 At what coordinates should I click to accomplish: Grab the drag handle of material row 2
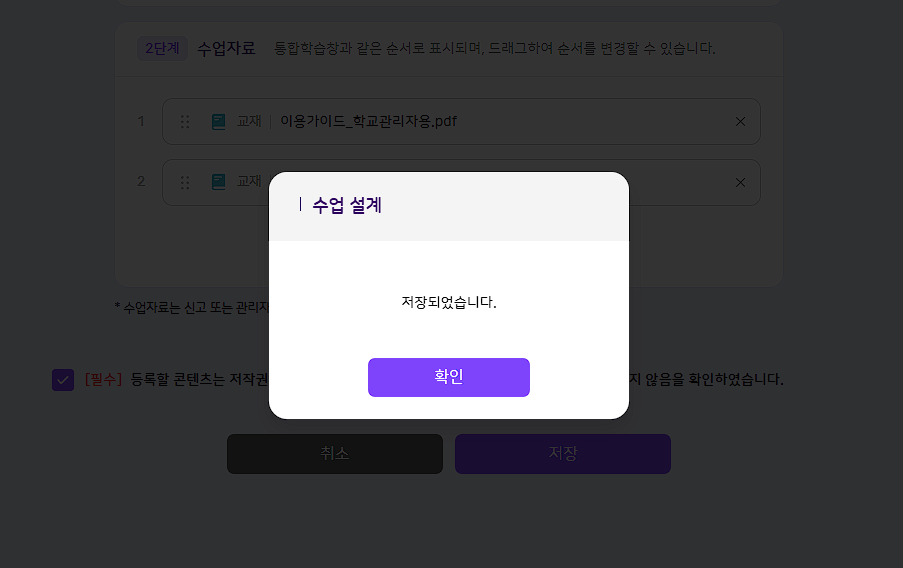coord(185,183)
